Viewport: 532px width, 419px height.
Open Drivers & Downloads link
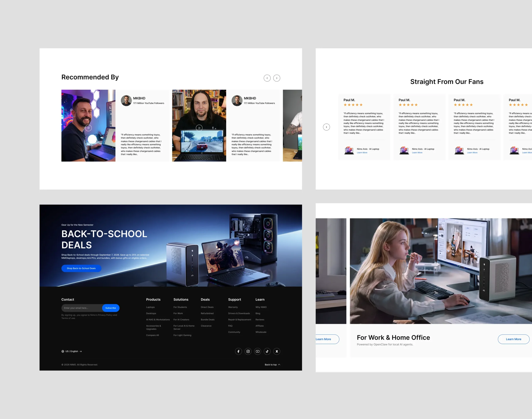click(x=239, y=313)
